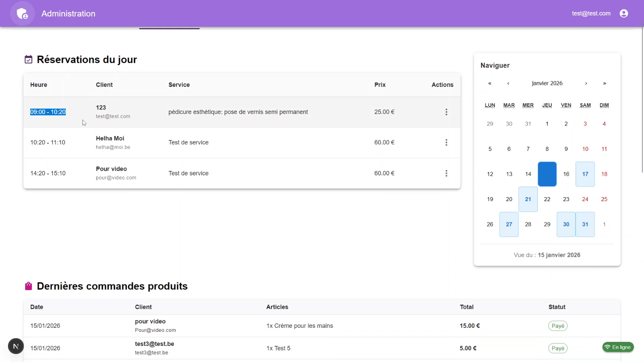Open actions menu for Pour video reservation
This screenshot has width=644, height=362.
446,173
